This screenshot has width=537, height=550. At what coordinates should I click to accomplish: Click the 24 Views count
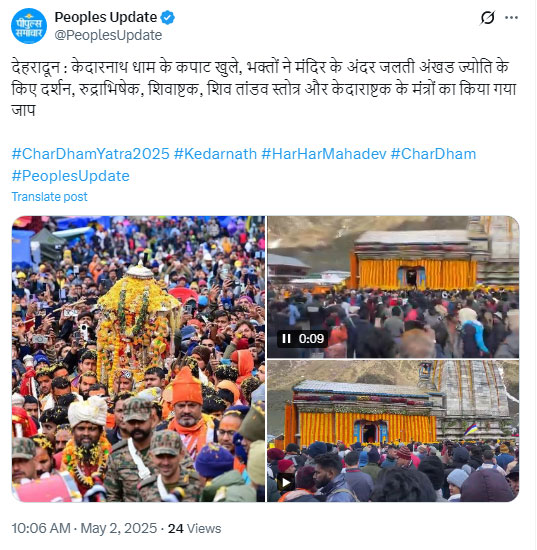pos(194,529)
